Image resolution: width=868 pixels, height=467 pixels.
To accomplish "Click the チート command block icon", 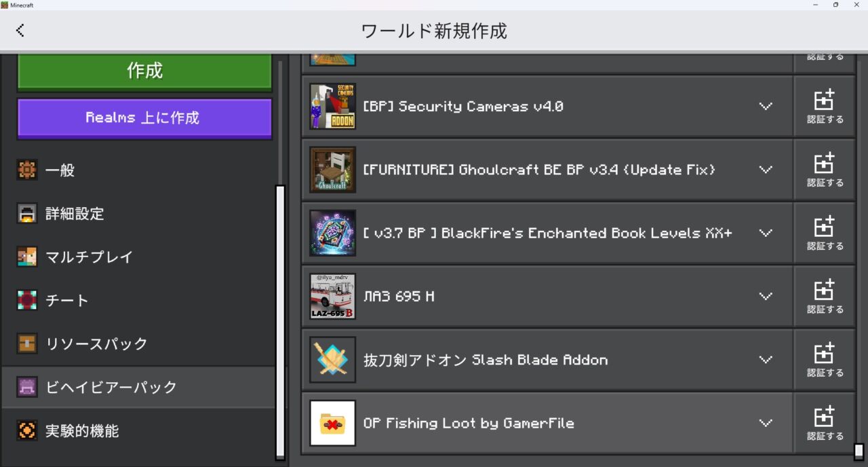I will [27, 301].
